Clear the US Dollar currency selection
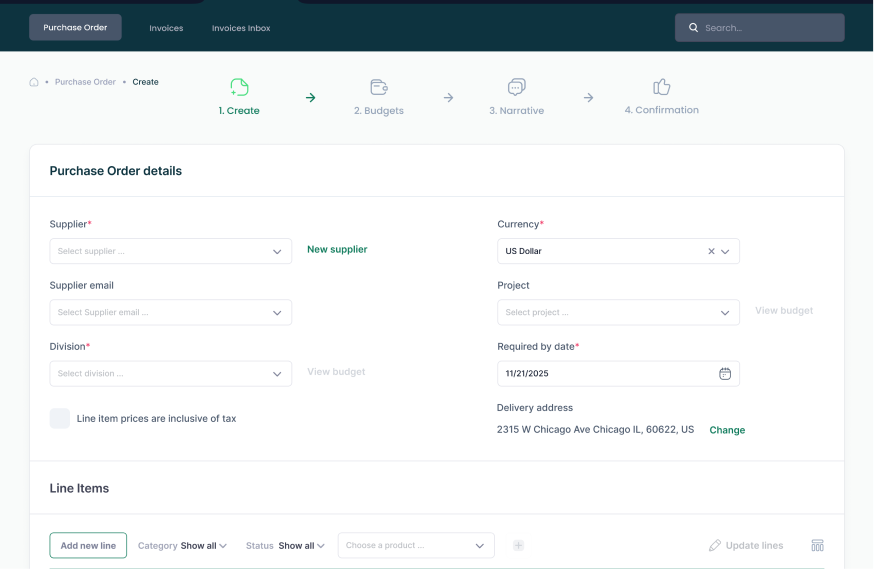Screen dimensions: 874x569 click(x=711, y=251)
